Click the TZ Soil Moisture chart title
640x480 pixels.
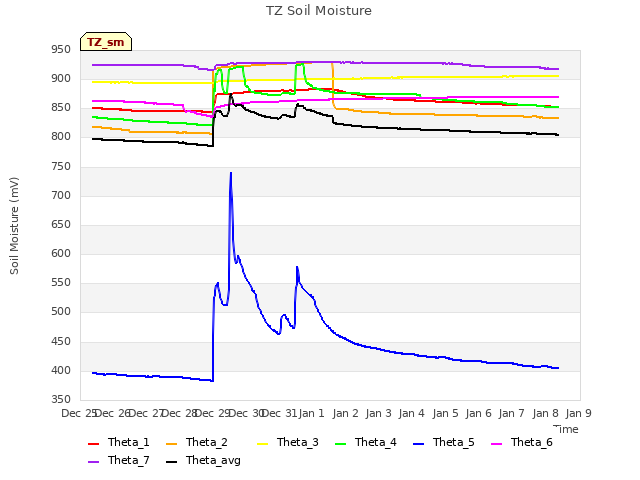pyautogui.click(x=319, y=11)
